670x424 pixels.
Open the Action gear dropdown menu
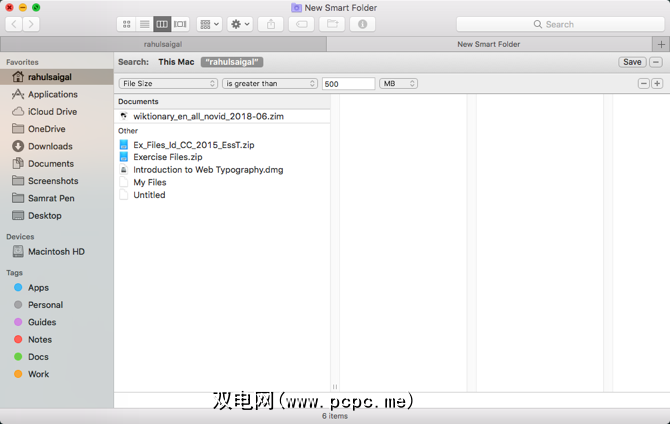(240, 24)
